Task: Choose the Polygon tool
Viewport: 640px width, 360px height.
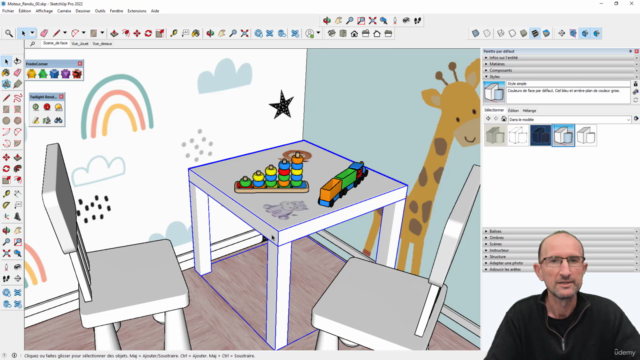Action: pyautogui.click(x=18, y=121)
